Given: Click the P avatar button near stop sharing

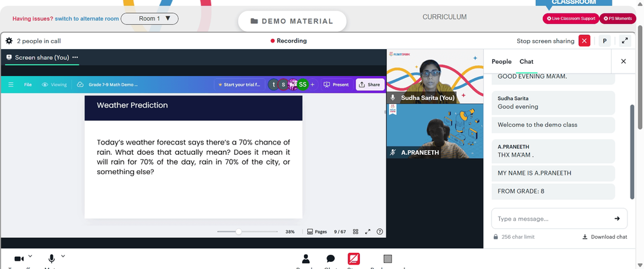Looking at the screenshot, I should coord(605,41).
